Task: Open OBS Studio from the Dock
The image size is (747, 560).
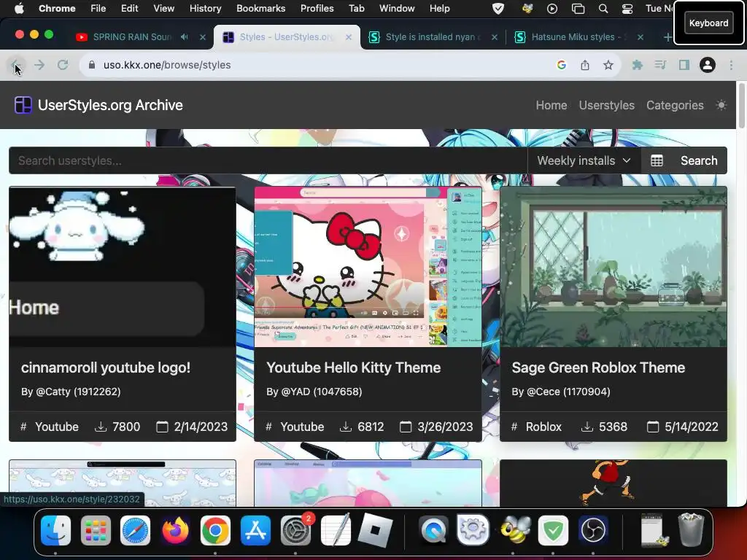Action: pyautogui.click(x=592, y=531)
